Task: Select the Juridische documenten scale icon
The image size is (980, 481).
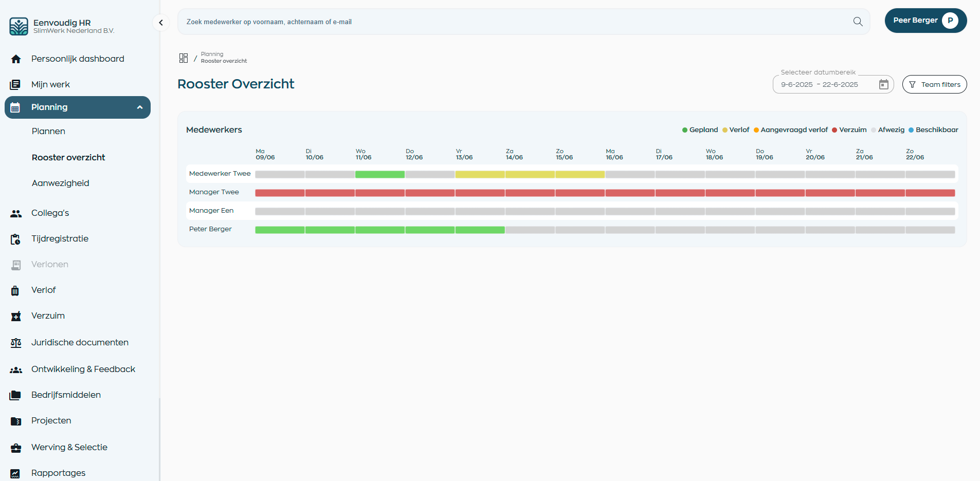Action: 16,342
